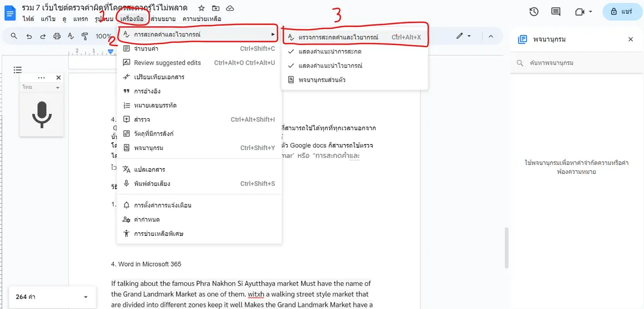Activate paint format roller
The width and height of the screenshot is (644, 309).
pyautogui.click(x=84, y=36)
